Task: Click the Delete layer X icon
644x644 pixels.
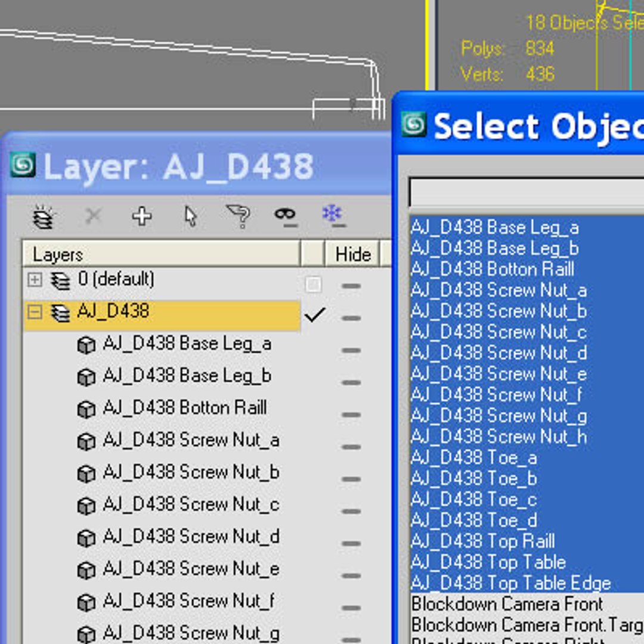Action: [x=93, y=215]
